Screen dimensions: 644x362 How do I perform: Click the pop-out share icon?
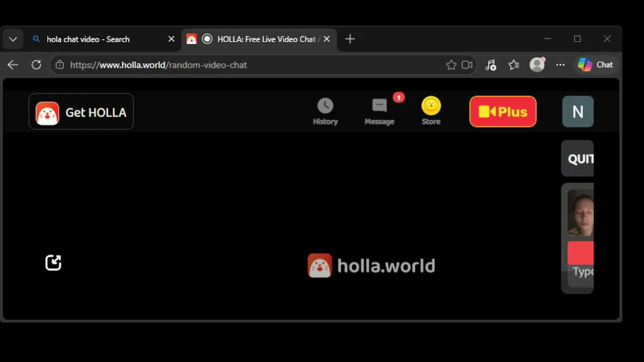pos(53,262)
